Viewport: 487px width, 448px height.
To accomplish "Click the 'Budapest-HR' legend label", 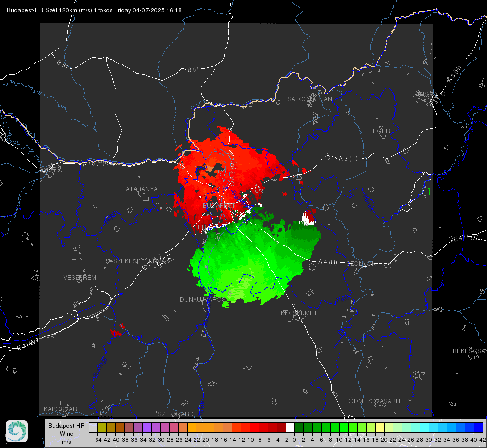I will (66, 425).
